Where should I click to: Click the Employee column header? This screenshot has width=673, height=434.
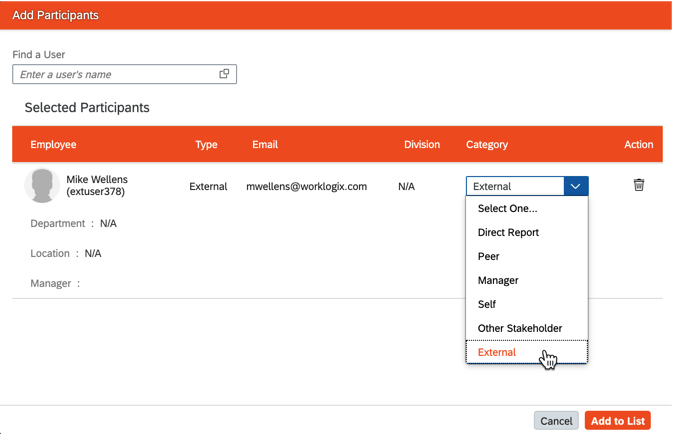tap(53, 144)
